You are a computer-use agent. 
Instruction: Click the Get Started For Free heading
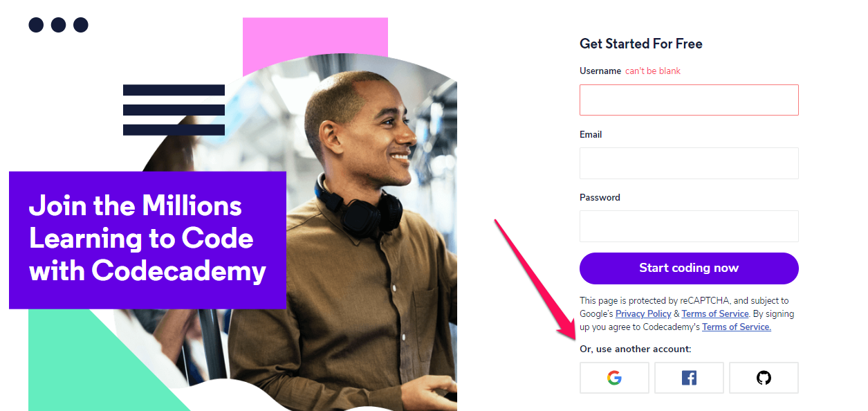(641, 44)
